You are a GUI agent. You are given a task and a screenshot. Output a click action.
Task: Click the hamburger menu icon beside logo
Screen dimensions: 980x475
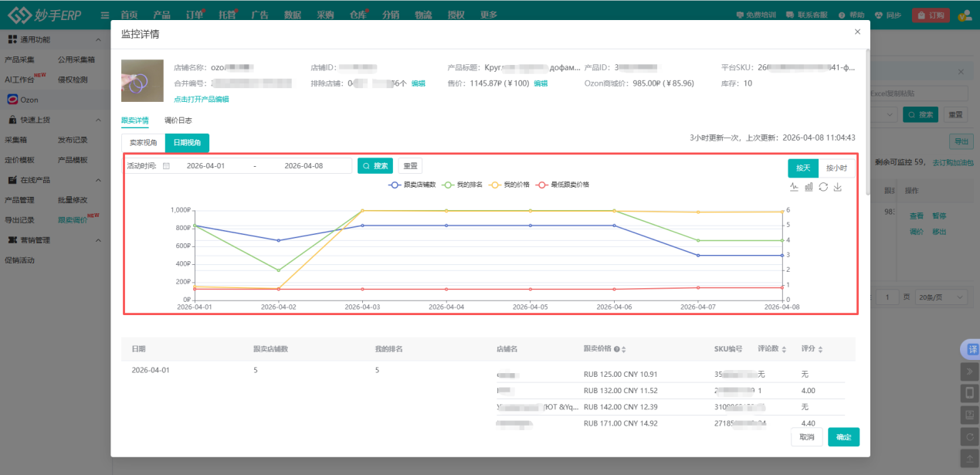pyautogui.click(x=105, y=15)
